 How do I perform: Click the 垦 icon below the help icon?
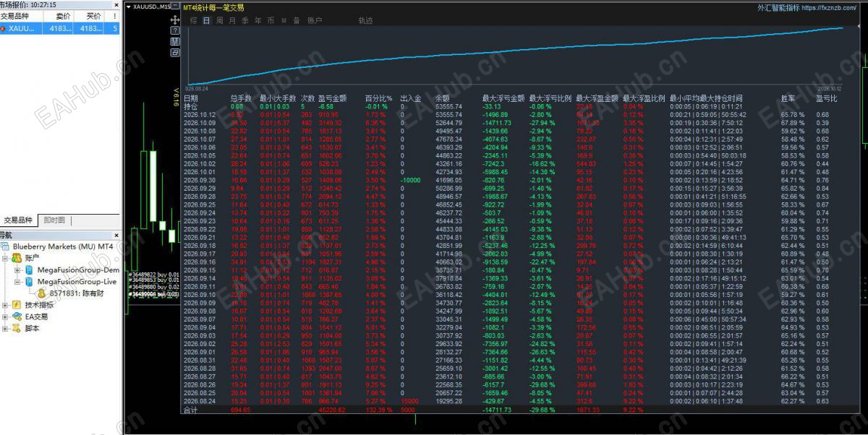coord(175,42)
